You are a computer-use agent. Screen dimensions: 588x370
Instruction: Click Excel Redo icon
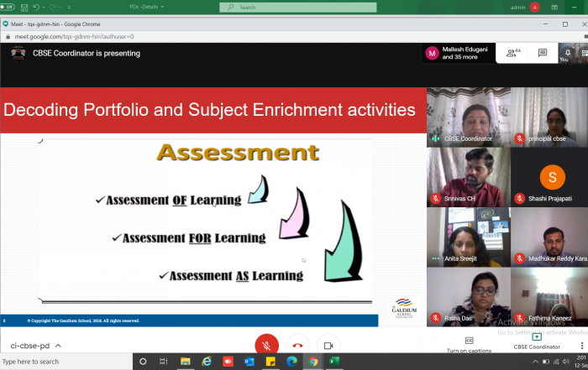coord(52,7)
